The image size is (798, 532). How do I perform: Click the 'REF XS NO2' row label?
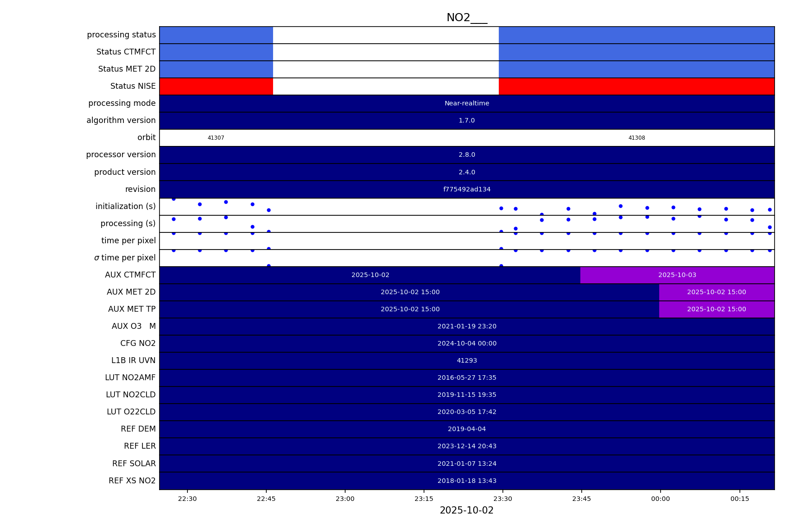pos(132,481)
